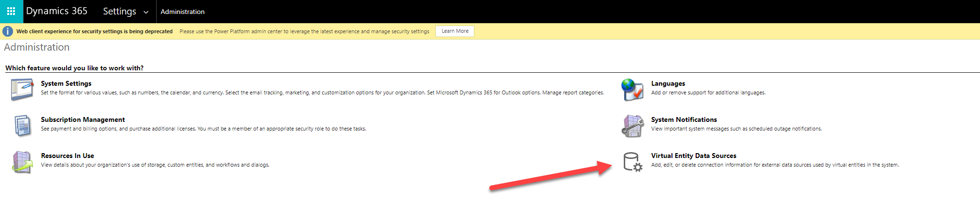
Task: Click the blue info icon in banner
Action: pos(8,31)
